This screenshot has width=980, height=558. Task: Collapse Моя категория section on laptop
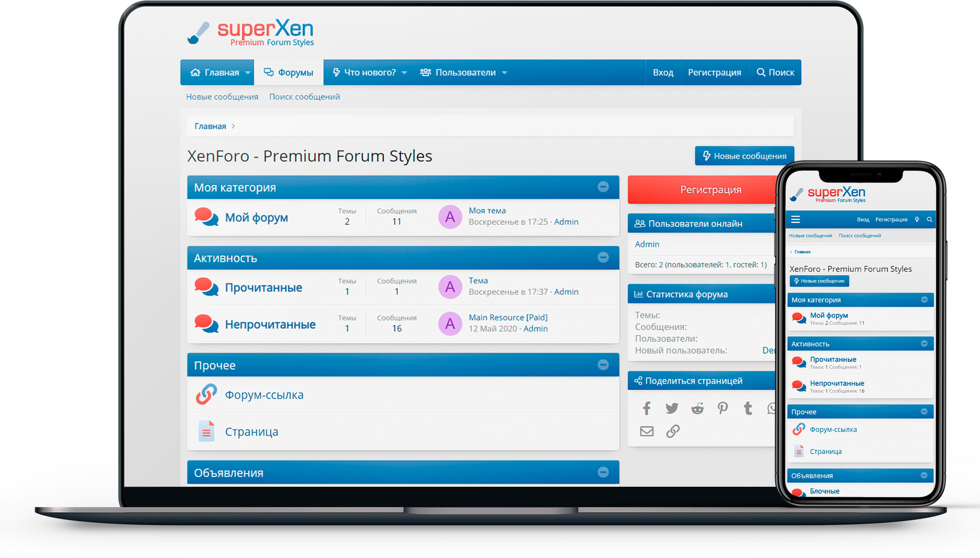tap(603, 187)
